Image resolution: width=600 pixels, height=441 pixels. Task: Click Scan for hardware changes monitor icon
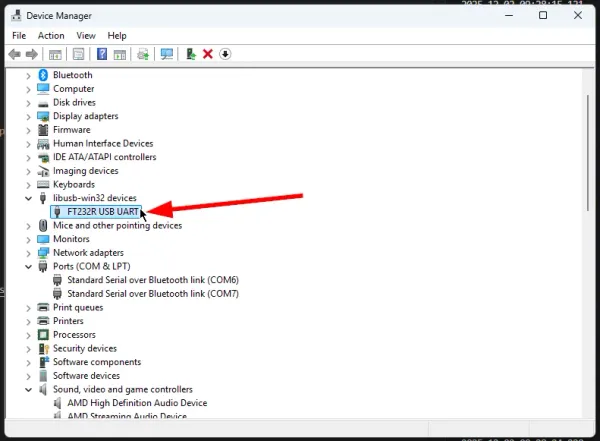click(167, 54)
